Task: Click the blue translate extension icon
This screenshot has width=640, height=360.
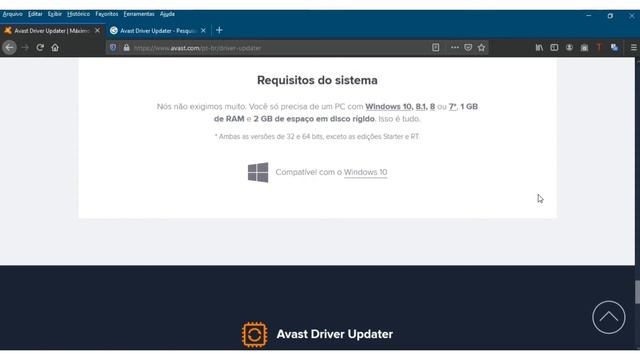Action: tap(614, 48)
